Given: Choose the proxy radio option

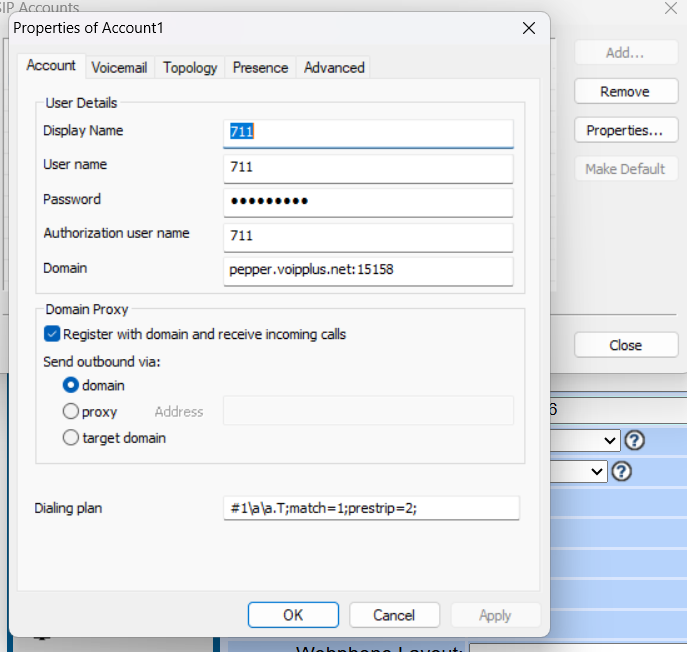Looking at the screenshot, I should click(71, 411).
